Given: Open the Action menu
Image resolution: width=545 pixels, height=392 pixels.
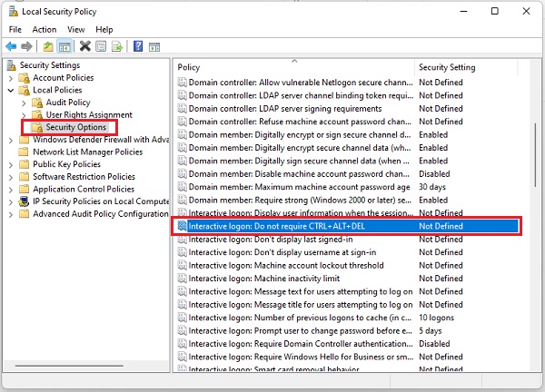Looking at the screenshot, I should [44, 29].
